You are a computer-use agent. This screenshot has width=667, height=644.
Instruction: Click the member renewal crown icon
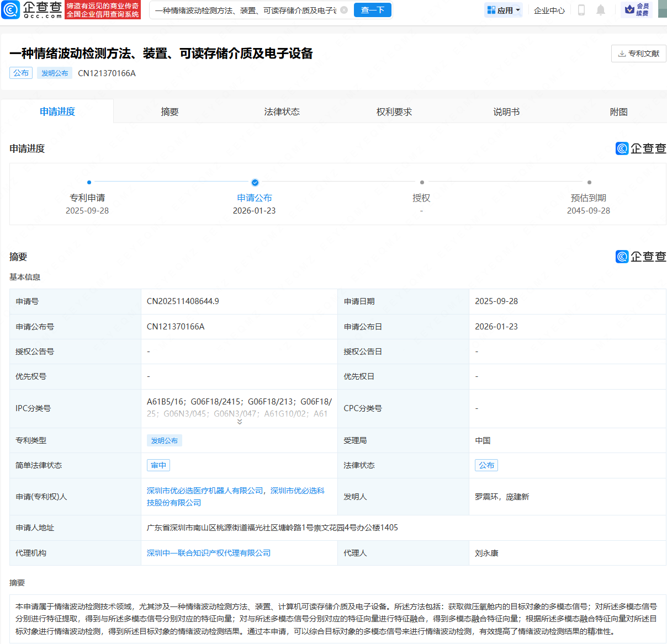click(630, 9)
